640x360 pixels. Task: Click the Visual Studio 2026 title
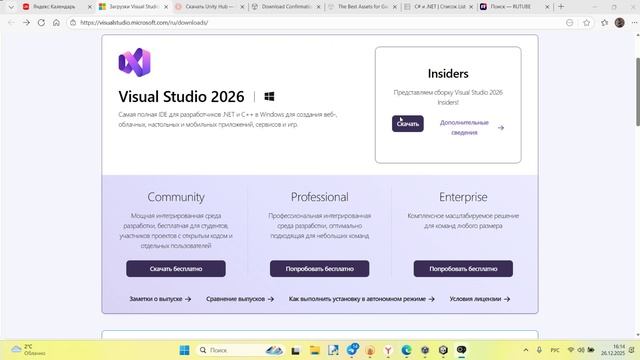(181, 97)
